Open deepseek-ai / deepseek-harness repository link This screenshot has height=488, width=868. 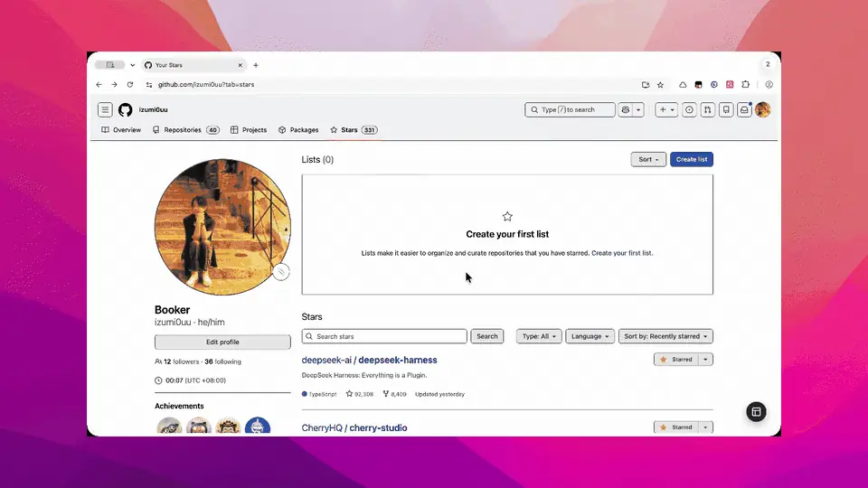(x=369, y=360)
